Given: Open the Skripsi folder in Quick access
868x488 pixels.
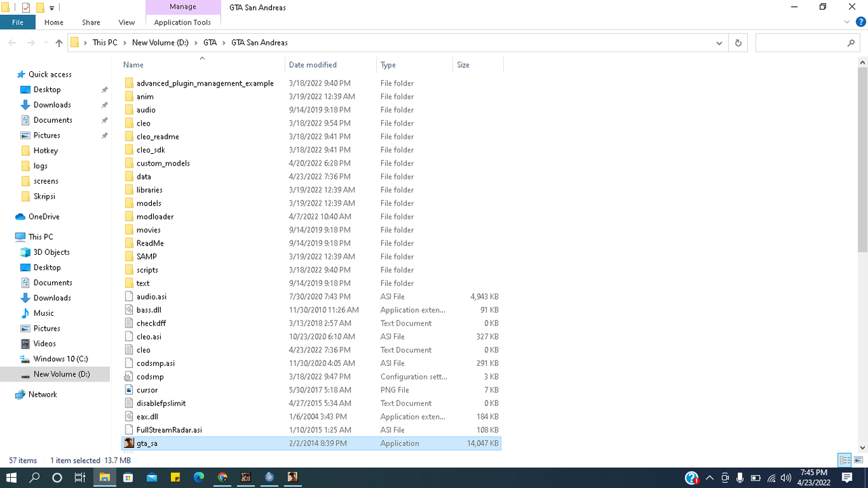Looking at the screenshot, I should point(44,197).
